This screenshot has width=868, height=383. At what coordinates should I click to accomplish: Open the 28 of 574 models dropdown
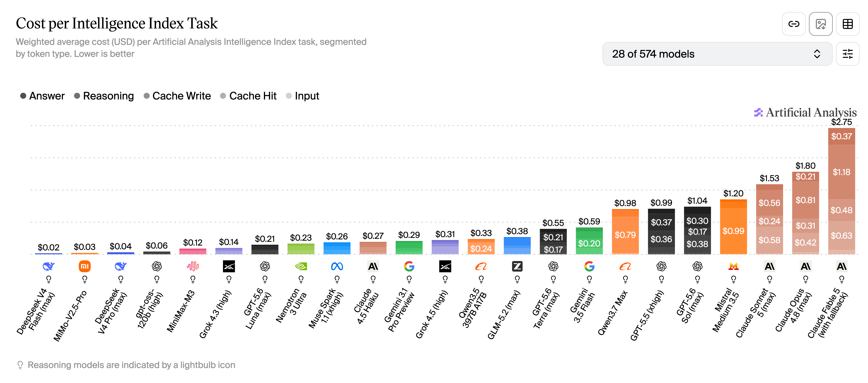point(717,54)
